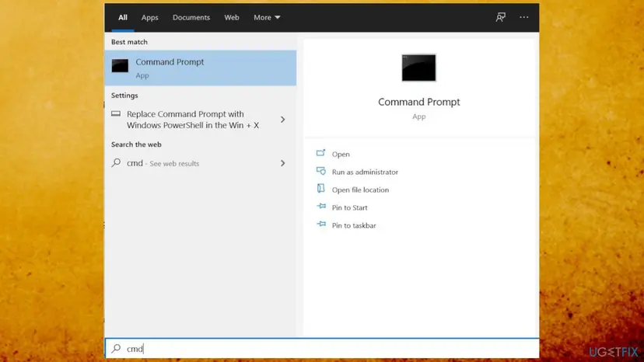The image size is (644, 362).
Task: Click the large Command Prompt preview icon
Action: pyautogui.click(x=418, y=68)
